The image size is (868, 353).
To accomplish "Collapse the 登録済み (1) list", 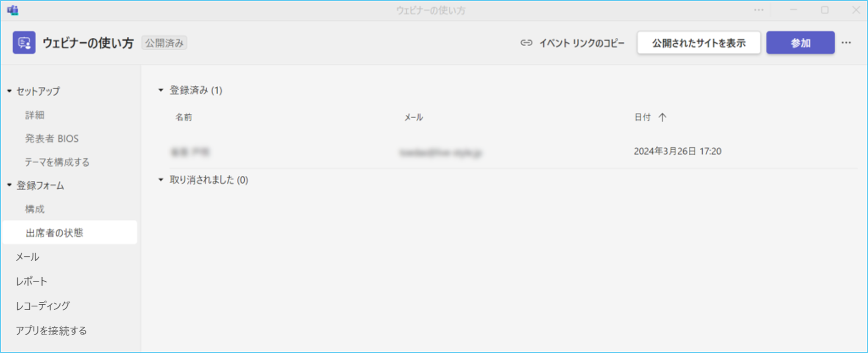I will point(161,90).
